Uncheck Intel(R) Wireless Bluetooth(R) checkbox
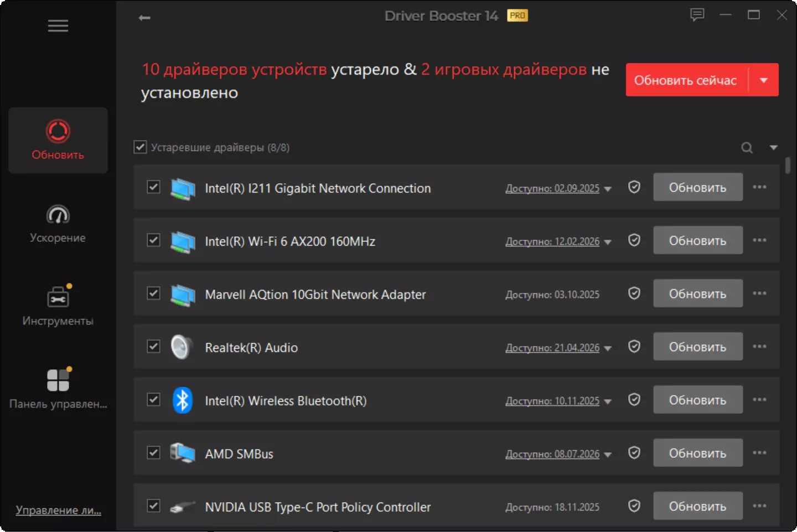 point(153,400)
